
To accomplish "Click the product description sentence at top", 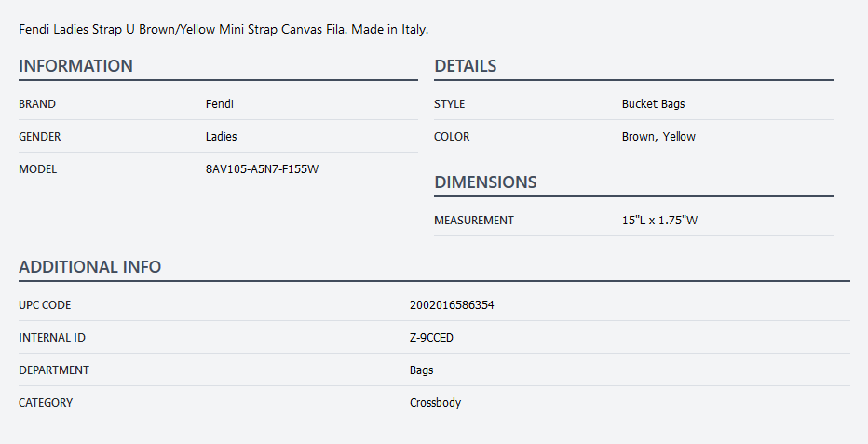I will (224, 30).
